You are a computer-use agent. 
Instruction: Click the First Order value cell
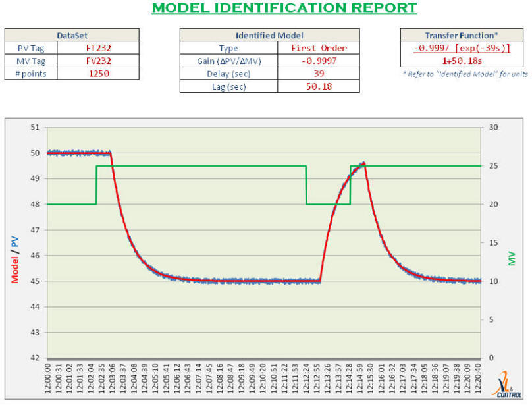tap(319, 48)
